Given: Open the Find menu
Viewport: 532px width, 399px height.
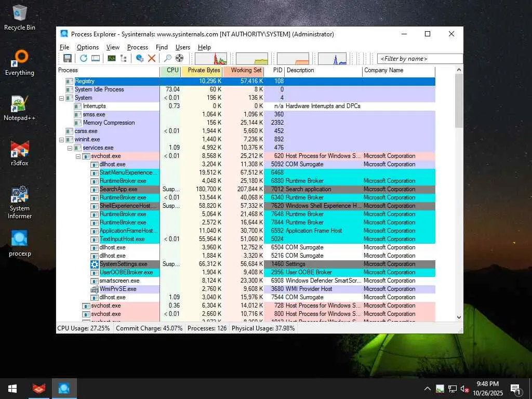Looking at the screenshot, I should 162,47.
